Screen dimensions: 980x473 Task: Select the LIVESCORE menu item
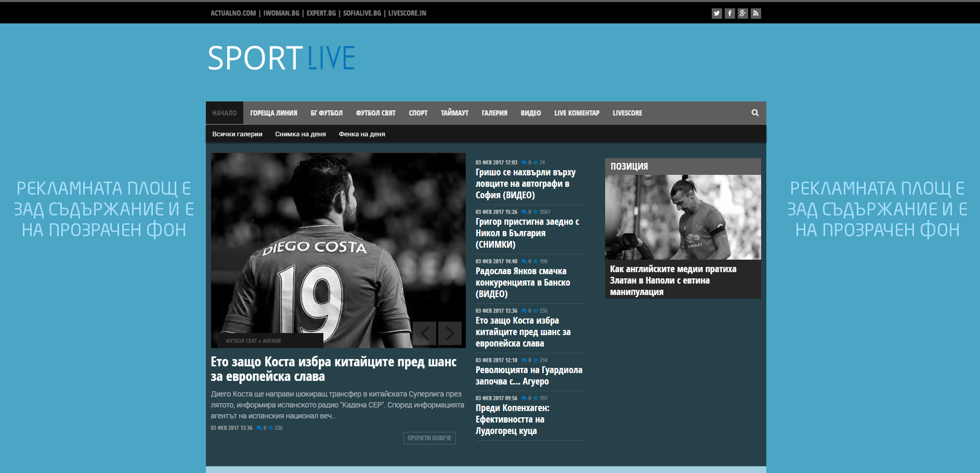click(x=627, y=113)
